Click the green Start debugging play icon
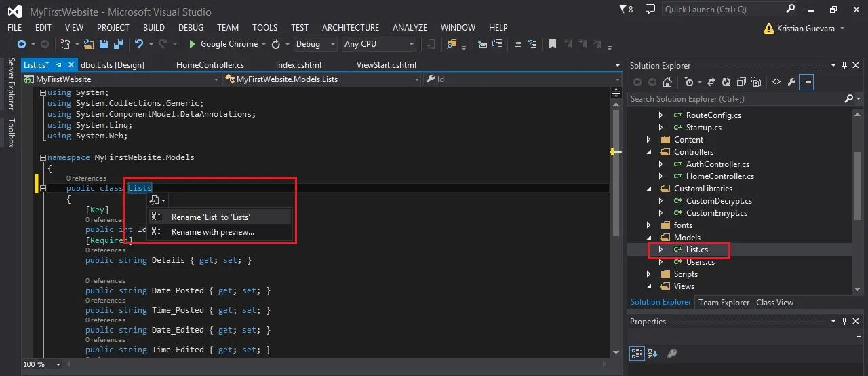The height and width of the screenshot is (376, 868). [193, 44]
